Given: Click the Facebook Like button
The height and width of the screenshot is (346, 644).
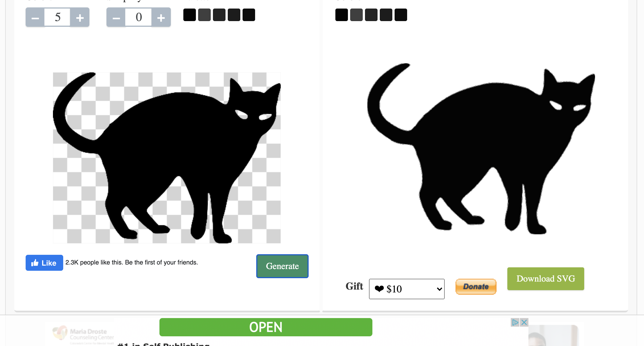Looking at the screenshot, I should coord(44,262).
